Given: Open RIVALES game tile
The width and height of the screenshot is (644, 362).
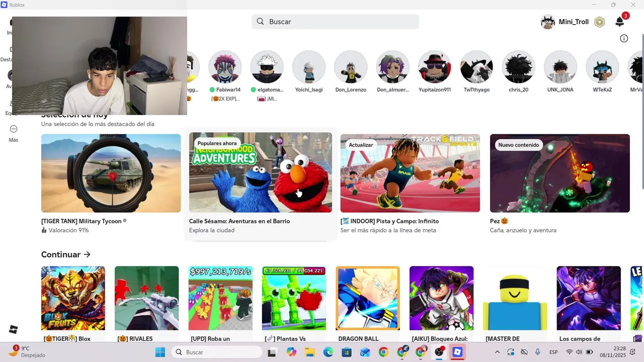Looking at the screenshot, I should 146,298.
